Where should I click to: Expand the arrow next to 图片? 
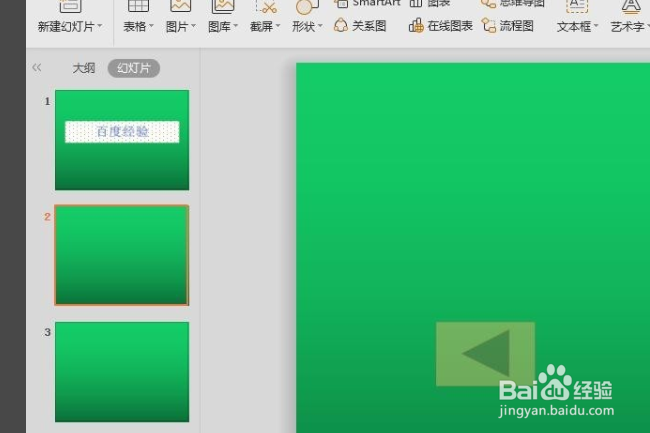[x=193, y=26]
